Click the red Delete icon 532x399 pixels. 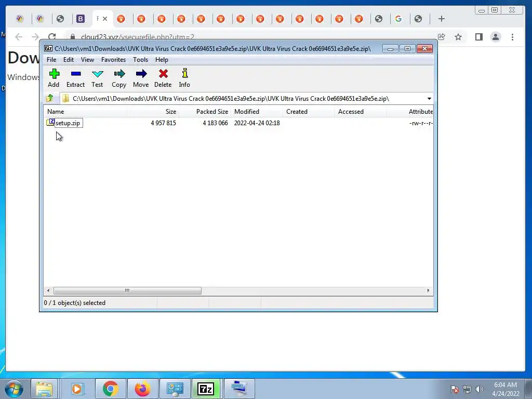coord(163,78)
